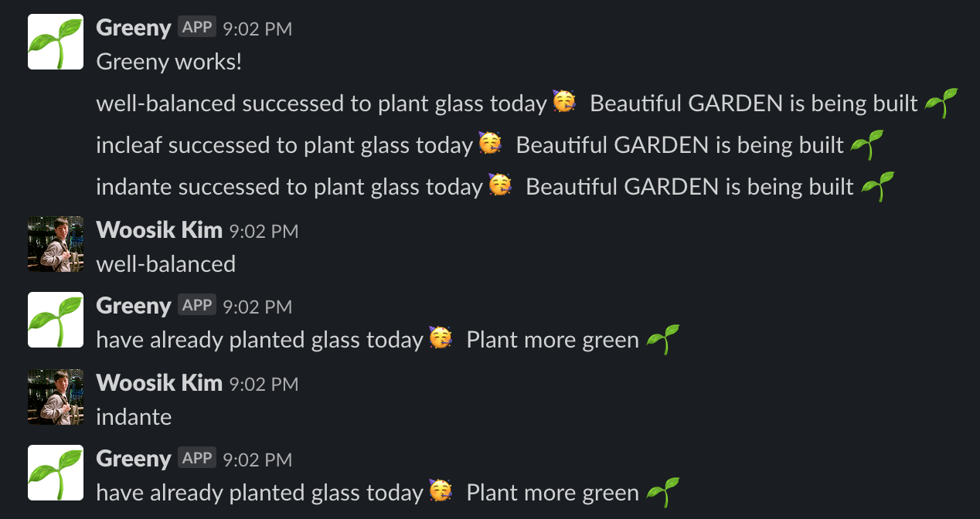
Task: Click the 9:02 PM timestamp on the first message
Action: point(258,29)
